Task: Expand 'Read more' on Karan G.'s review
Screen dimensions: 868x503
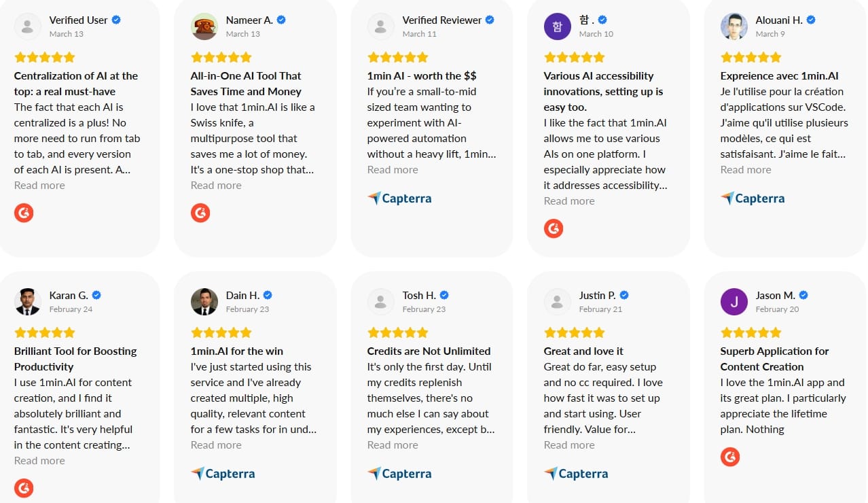Action: (x=39, y=461)
